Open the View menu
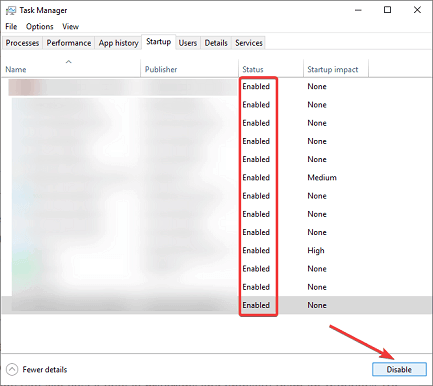Screen dimensions: 433x386 [70, 26]
